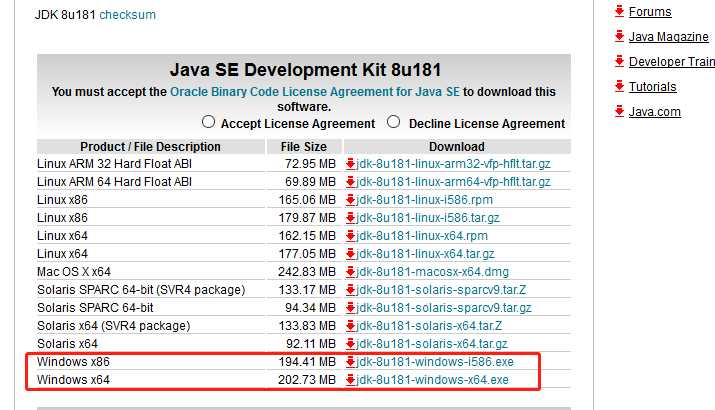715x410 pixels.
Task: Download jdk-8u181-linux-arm64-vfp-hflt.tar.gz file link
Action: (x=453, y=182)
